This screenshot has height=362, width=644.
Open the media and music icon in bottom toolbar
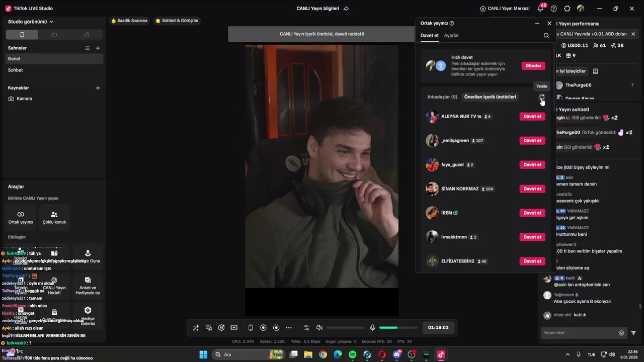pyautogui.click(x=209, y=327)
